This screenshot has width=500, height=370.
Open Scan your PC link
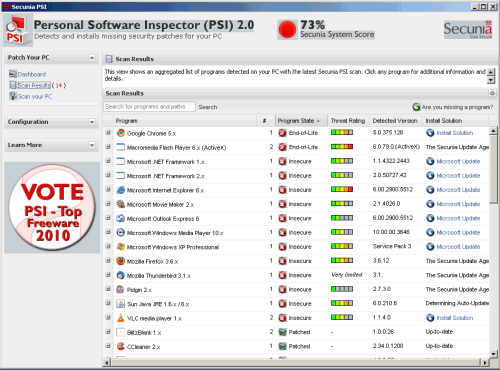[x=35, y=97]
